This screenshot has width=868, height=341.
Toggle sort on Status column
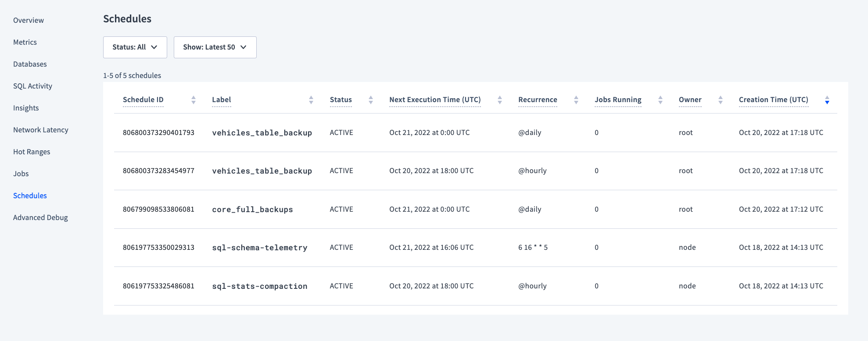[x=371, y=100]
